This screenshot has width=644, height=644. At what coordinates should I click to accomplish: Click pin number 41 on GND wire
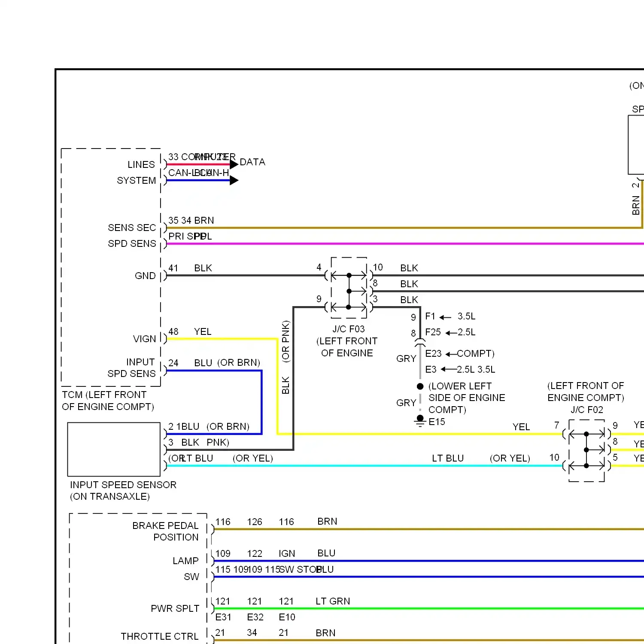(x=173, y=268)
